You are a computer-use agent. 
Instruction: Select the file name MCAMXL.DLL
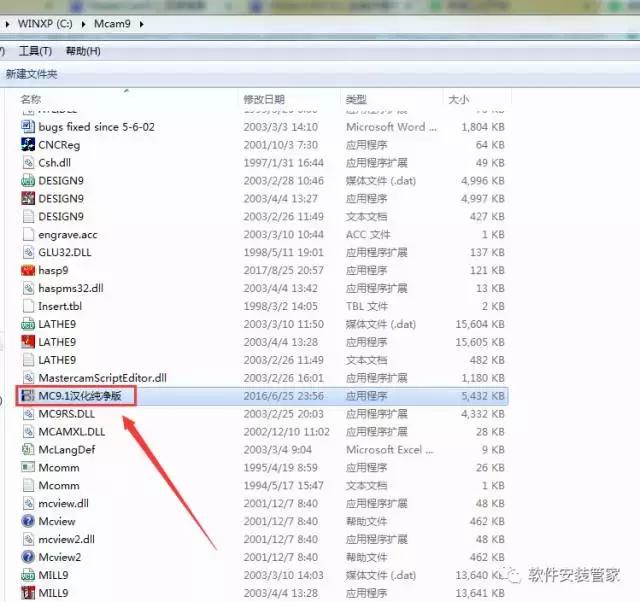(72, 432)
